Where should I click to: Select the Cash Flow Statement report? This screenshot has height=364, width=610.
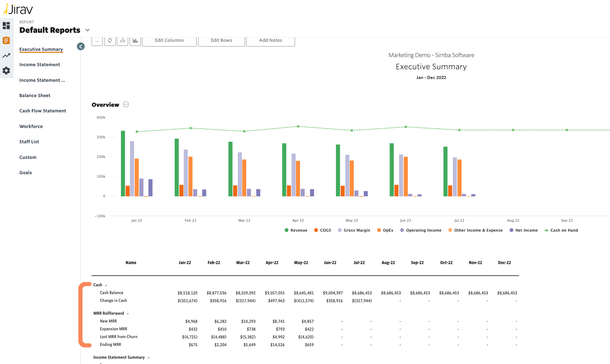coord(42,111)
